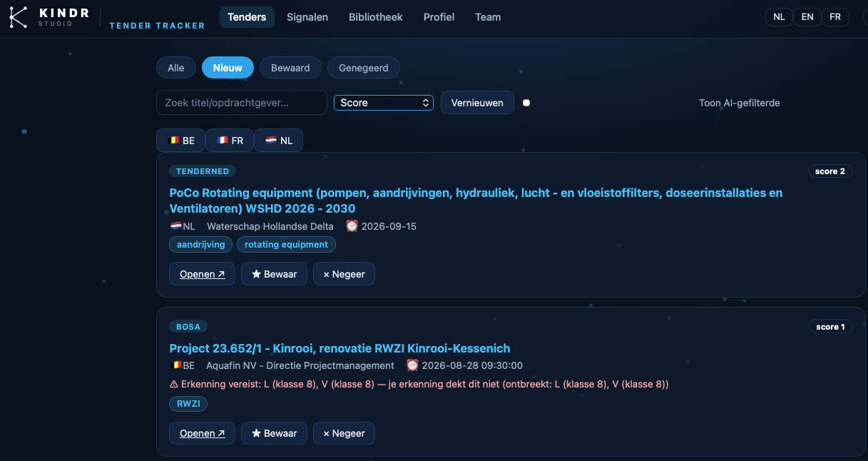Click the alarm clock icon beside 2026-09-15
Screen dimensions: 868x461
[x=352, y=226]
